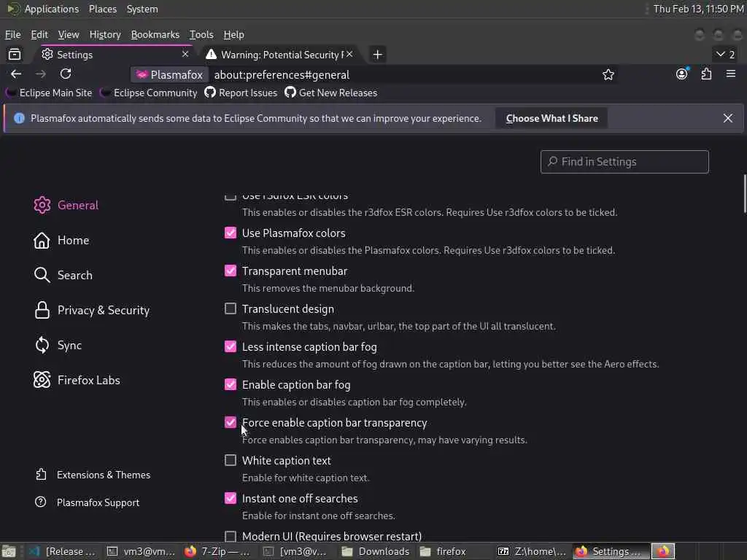Click the info icon in the notification bar
This screenshot has width=747, height=560.
coord(19,119)
